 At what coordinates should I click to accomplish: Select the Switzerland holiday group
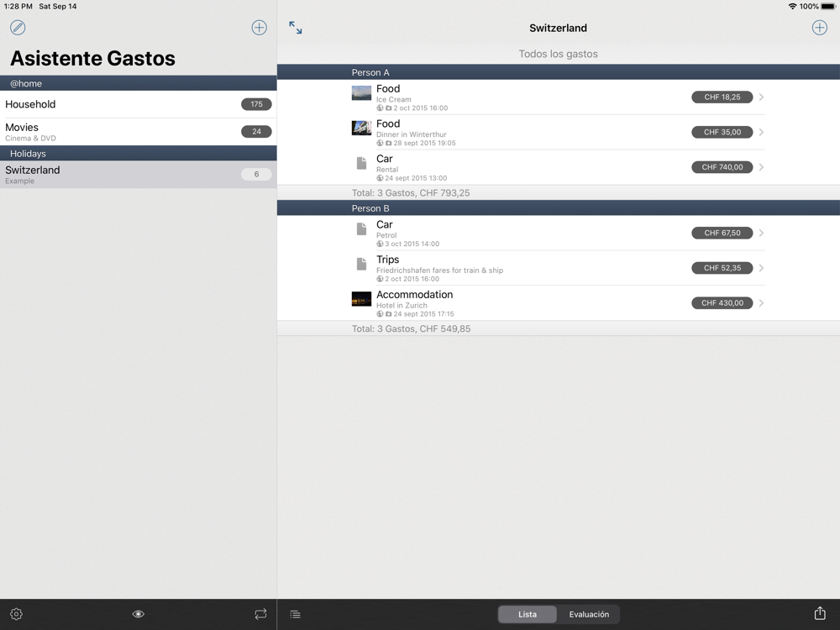[x=139, y=175]
